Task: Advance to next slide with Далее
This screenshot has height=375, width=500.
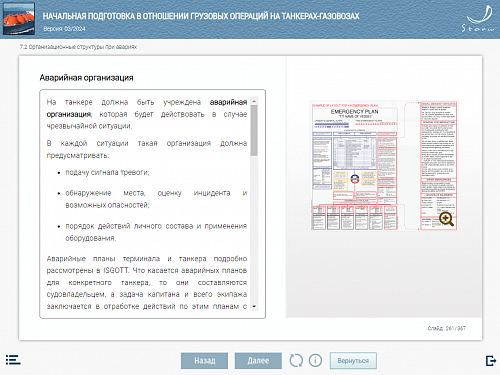Action: click(x=258, y=361)
